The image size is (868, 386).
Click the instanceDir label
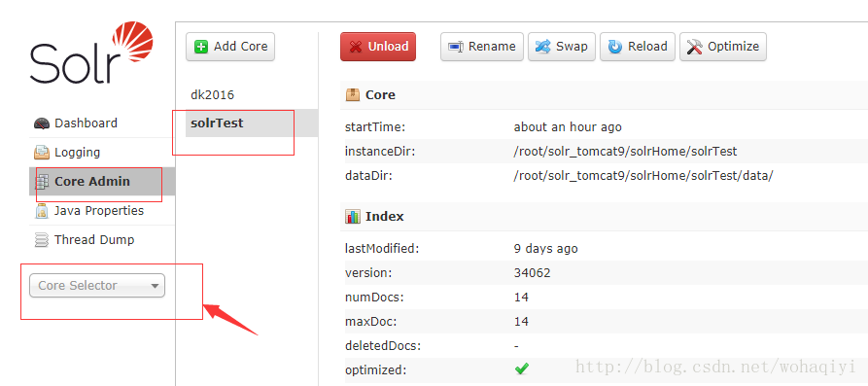[x=379, y=152]
